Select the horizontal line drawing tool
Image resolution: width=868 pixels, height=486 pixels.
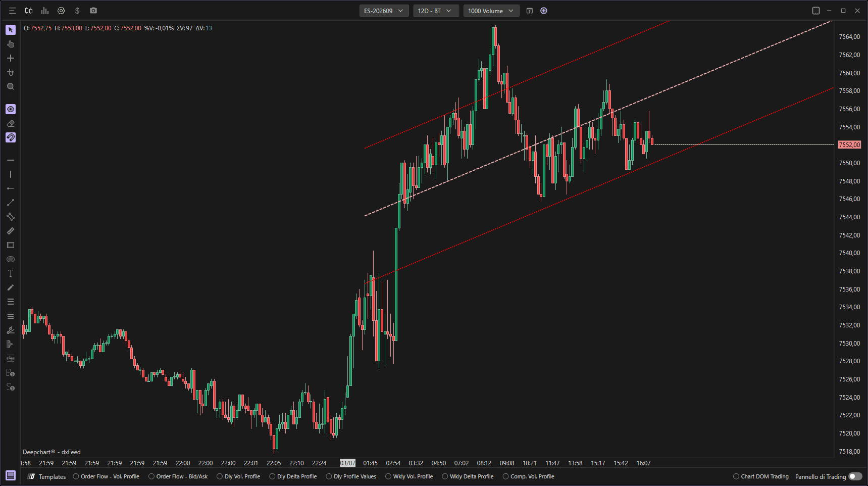11,160
